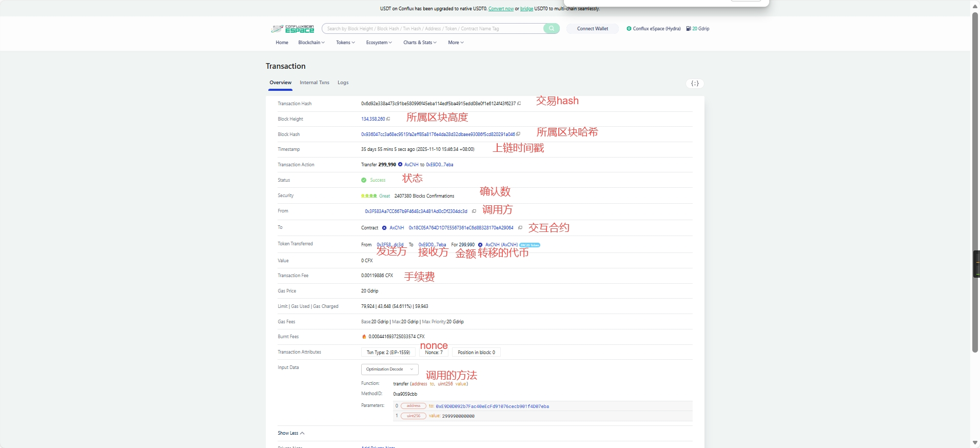Open the Logs tab
This screenshot has height=448, width=980.
point(343,83)
